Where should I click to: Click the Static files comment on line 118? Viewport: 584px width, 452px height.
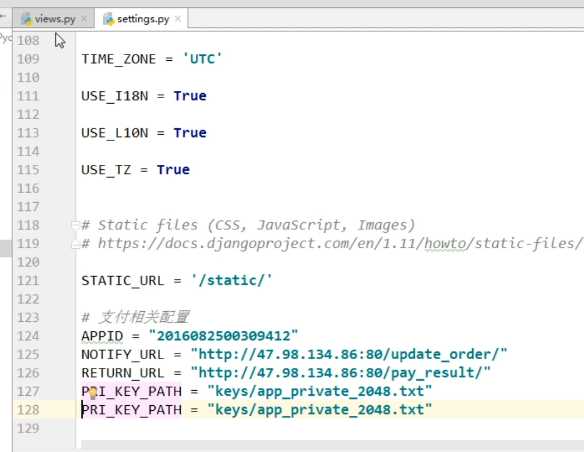coord(248,225)
